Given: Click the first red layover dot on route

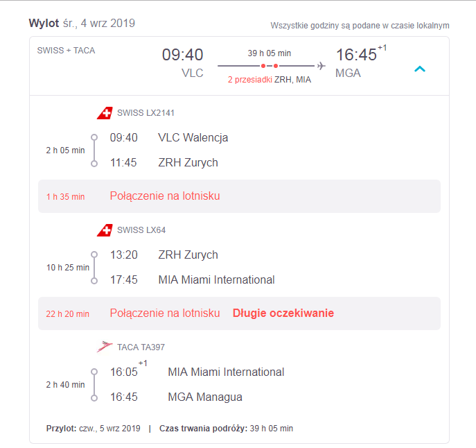Looking at the screenshot, I should coord(263,66).
